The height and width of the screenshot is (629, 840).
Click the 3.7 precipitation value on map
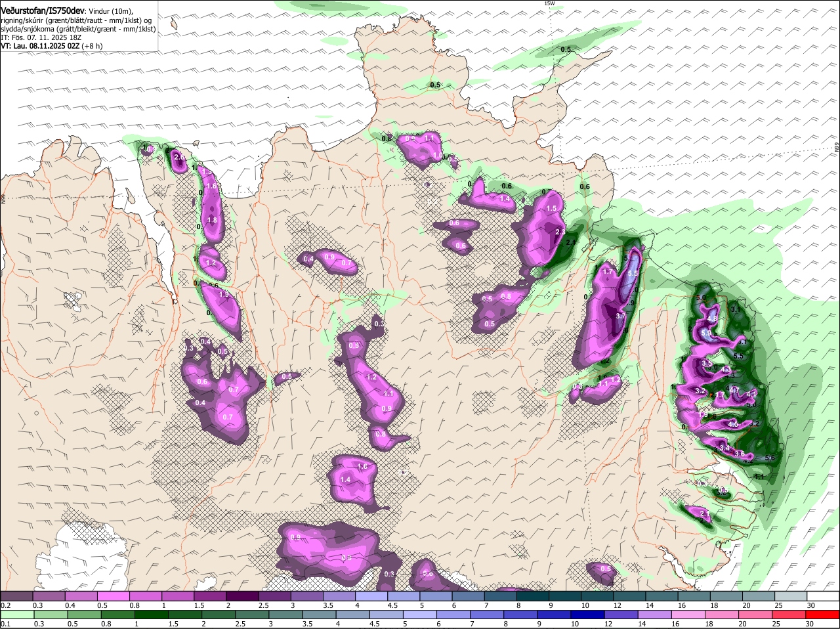pos(621,316)
